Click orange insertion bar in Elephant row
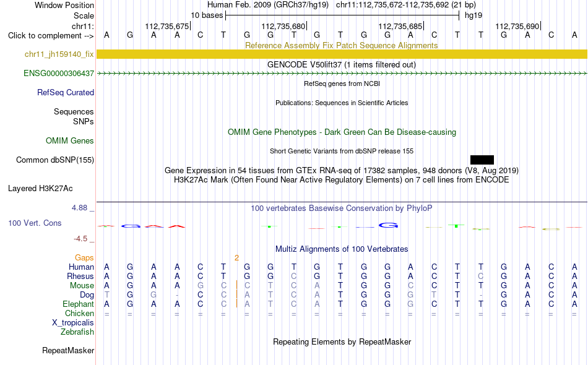The width and height of the screenshot is (588, 365). coord(236,304)
